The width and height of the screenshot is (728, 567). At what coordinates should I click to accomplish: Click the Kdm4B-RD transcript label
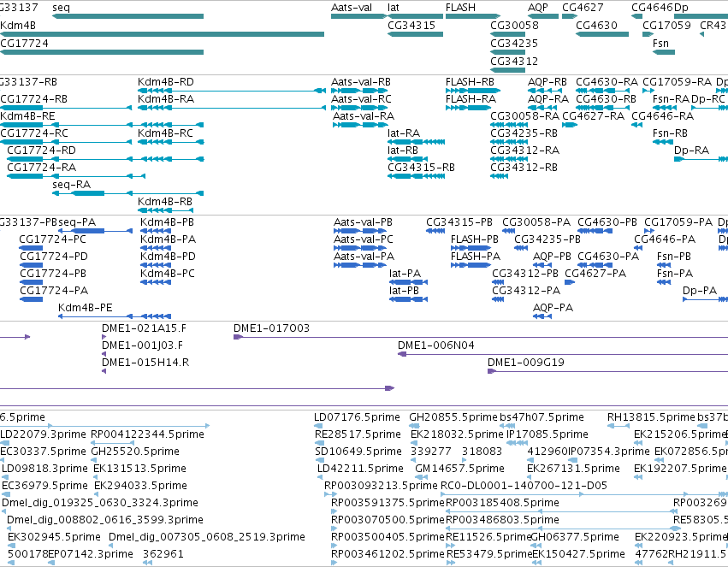(166, 82)
